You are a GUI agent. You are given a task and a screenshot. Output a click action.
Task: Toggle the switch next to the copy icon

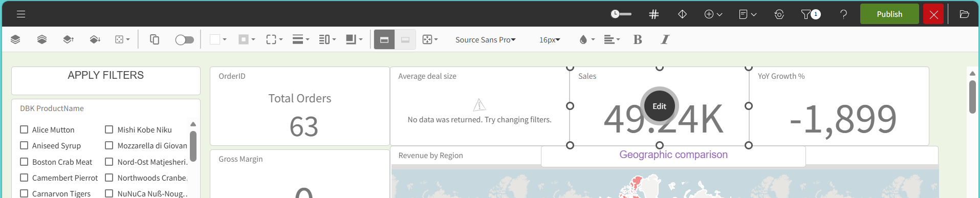tap(184, 40)
